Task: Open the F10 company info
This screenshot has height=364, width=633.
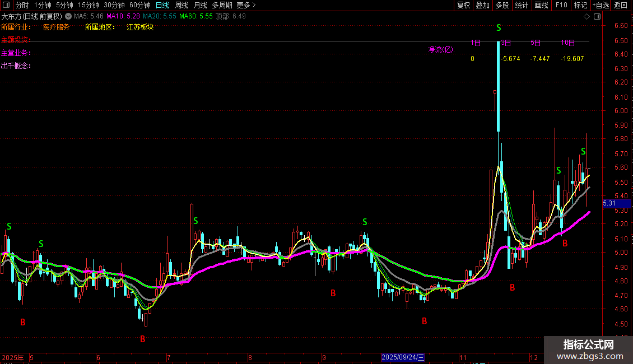Action: (x=561, y=5)
